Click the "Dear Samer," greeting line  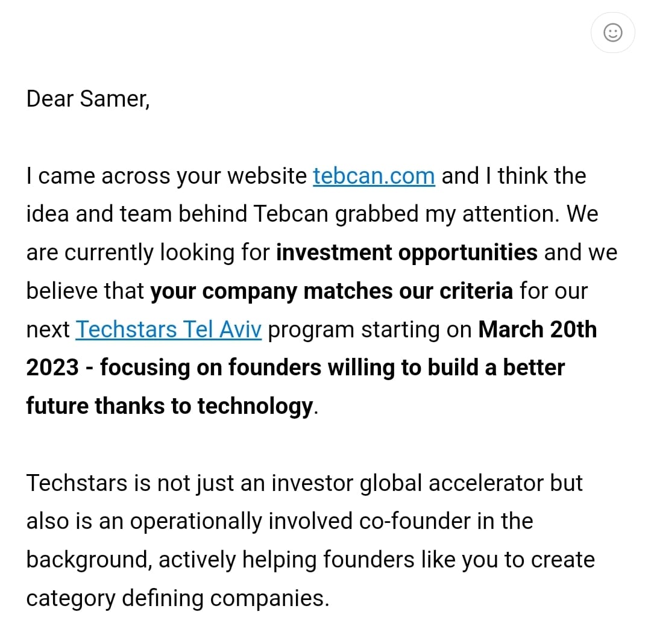tap(88, 99)
